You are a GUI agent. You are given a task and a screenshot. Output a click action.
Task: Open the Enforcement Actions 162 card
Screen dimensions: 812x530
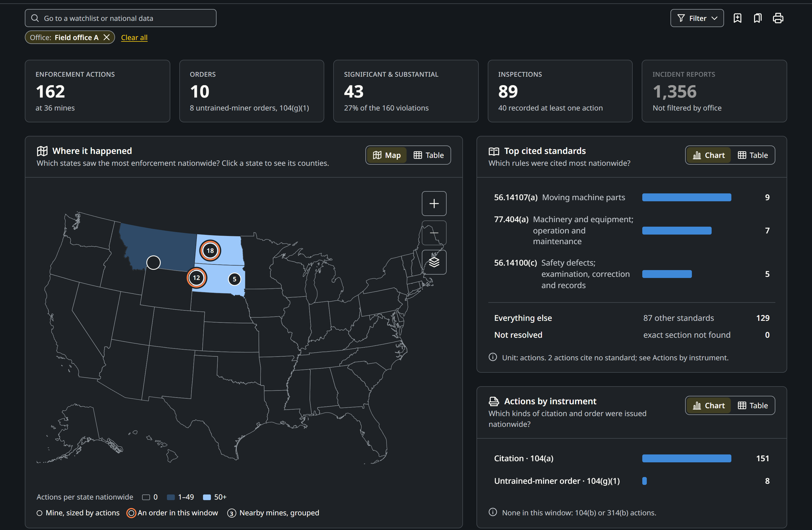coord(97,91)
